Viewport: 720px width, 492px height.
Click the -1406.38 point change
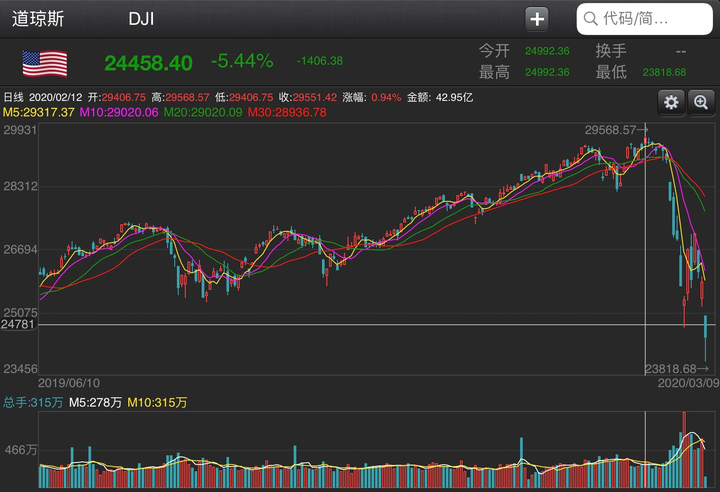tap(320, 61)
